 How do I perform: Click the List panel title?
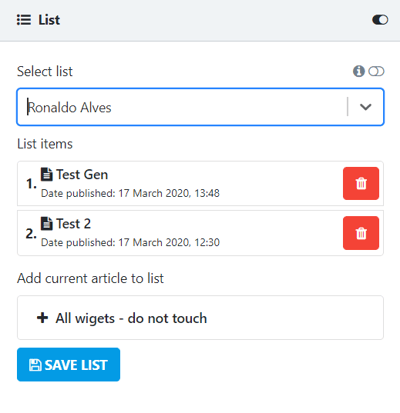pyautogui.click(x=49, y=20)
